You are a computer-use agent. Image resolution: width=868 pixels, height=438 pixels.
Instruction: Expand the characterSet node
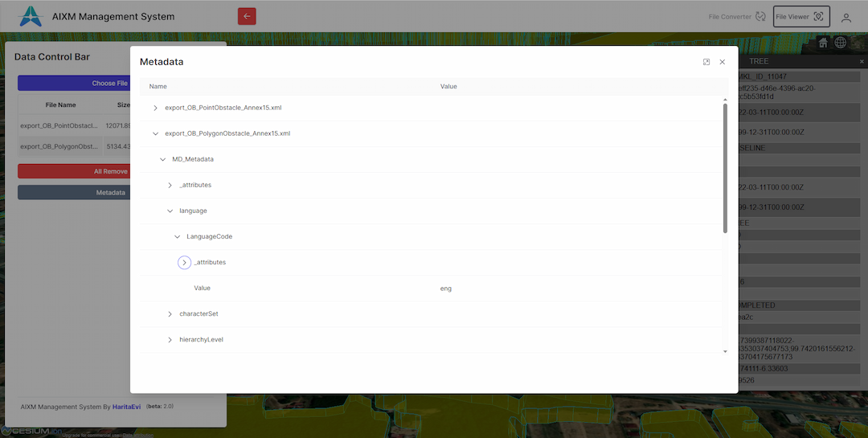170,313
